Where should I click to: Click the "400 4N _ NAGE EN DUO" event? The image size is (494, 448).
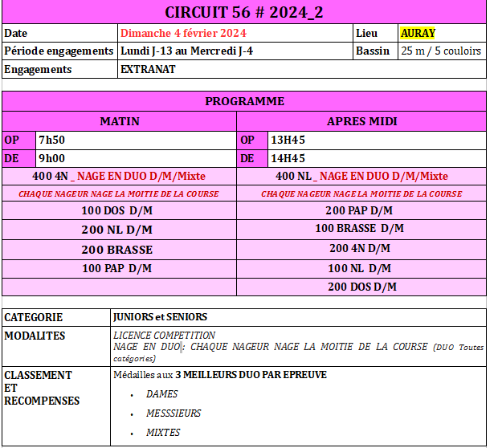[x=118, y=177]
